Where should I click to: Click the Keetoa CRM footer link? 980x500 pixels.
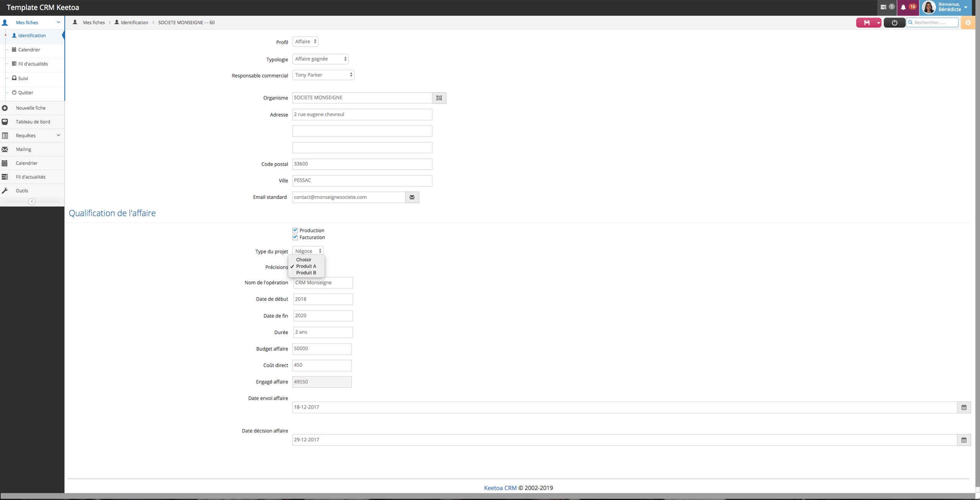pyautogui.click(x=500, y=488)
